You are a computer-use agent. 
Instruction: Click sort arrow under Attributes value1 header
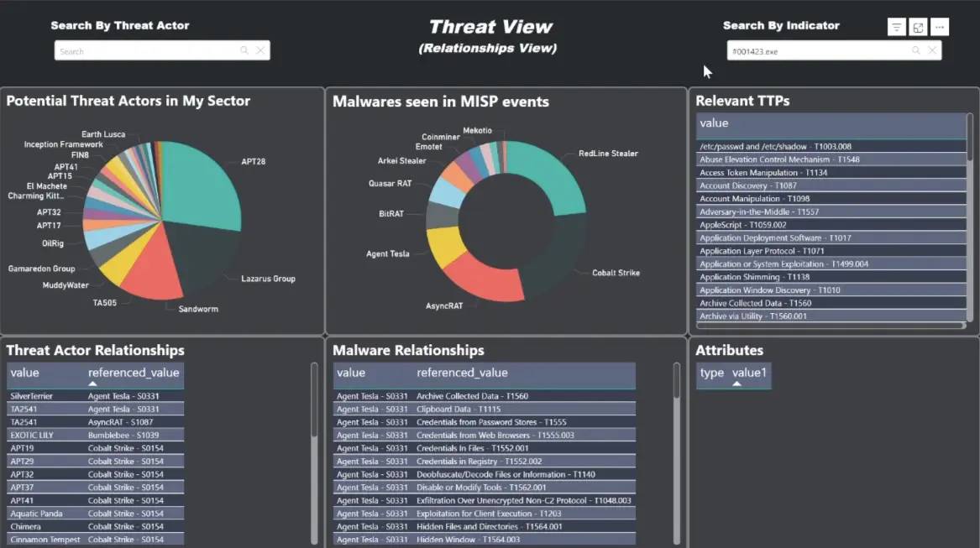736,384
